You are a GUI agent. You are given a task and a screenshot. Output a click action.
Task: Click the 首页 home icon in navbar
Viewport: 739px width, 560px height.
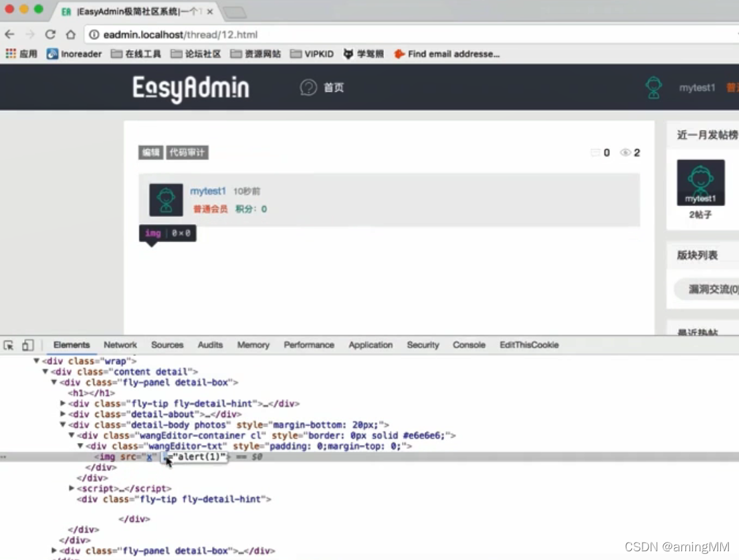coord(308,87)
